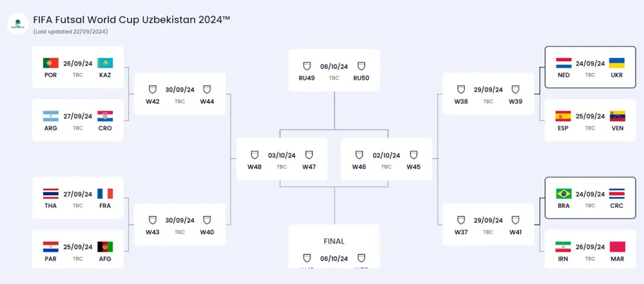Click the Portugal flag icon
This screenshot has height=284, width=644.
[x=51, y=63]
